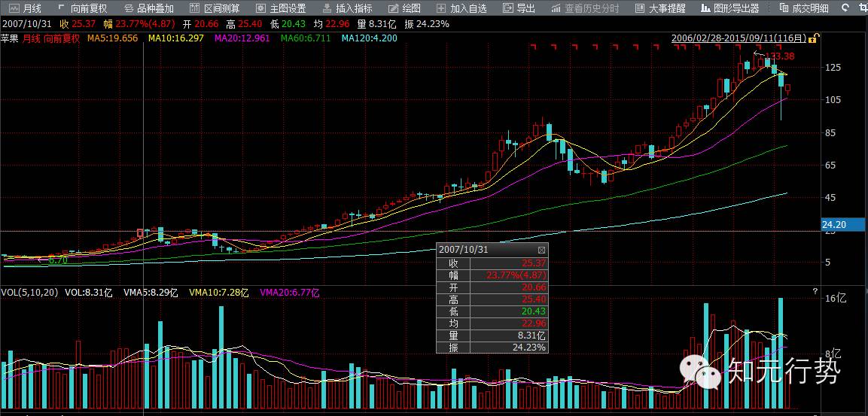Click the 85 price axis label
This screenshot has height=416, width=868.
(x=830, y=132)
